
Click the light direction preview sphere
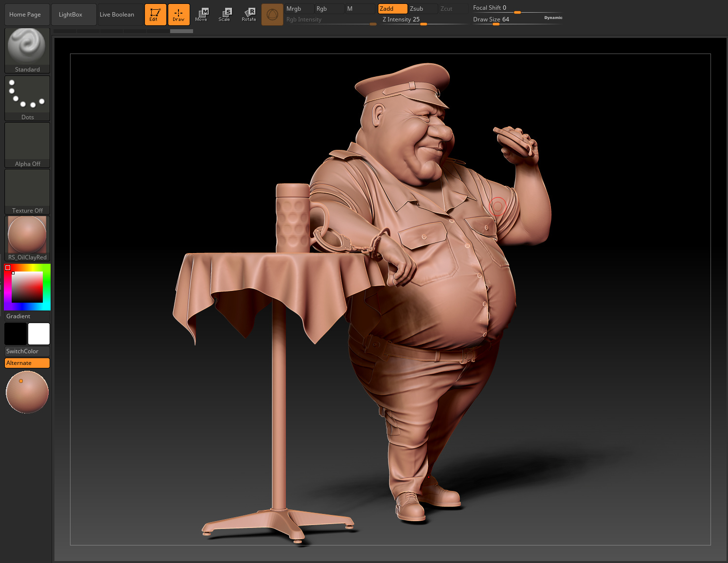(27, 392)
